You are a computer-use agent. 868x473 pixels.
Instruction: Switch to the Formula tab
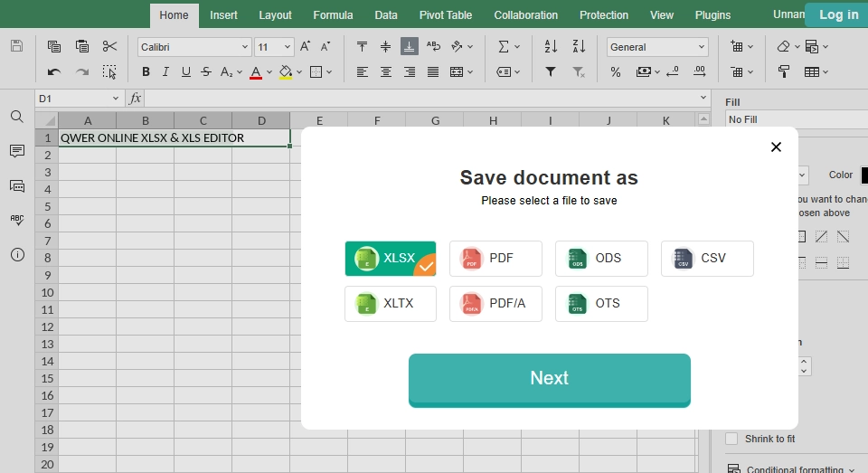click(333, 15)
